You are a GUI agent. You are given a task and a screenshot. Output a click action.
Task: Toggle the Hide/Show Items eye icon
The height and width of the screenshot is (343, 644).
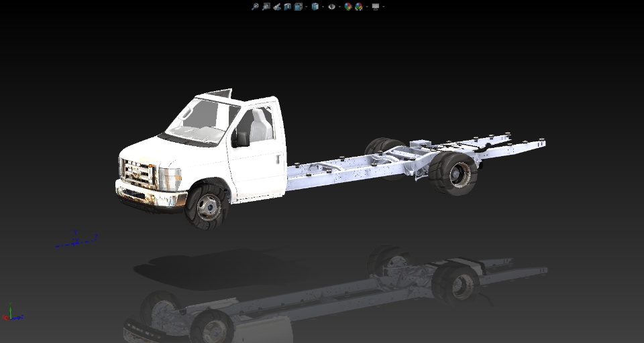click(x=331, y=7)
